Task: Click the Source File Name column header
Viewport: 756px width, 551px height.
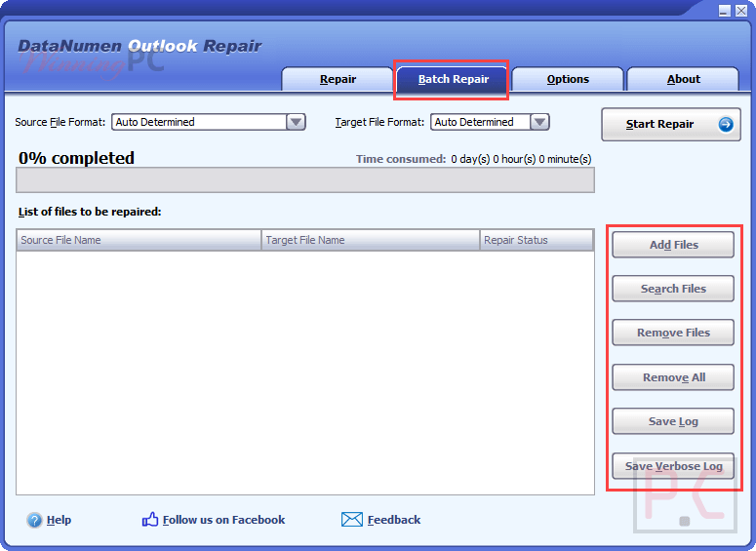Action: point(139,240)
